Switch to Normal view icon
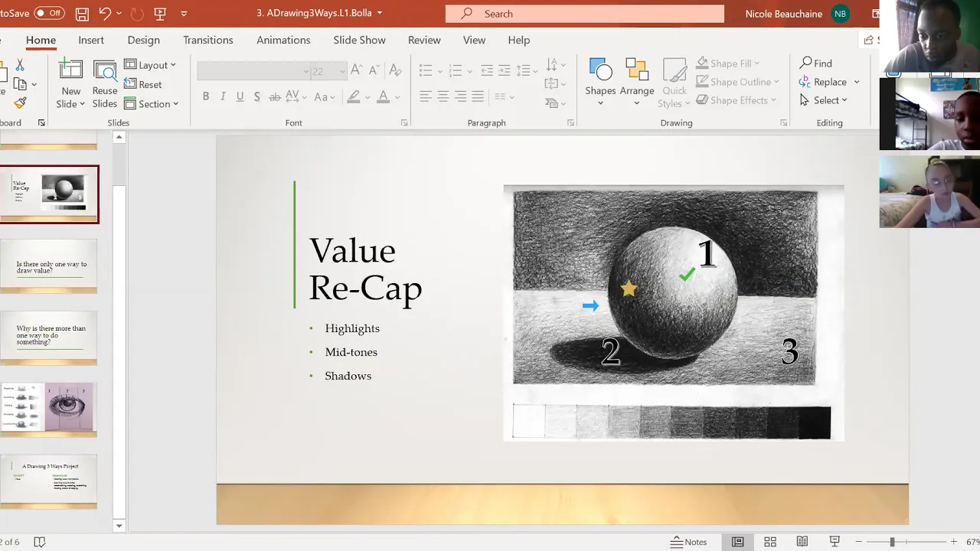Image resolution: width=980 pixels, height=551 pixels. tap(737, 542)
